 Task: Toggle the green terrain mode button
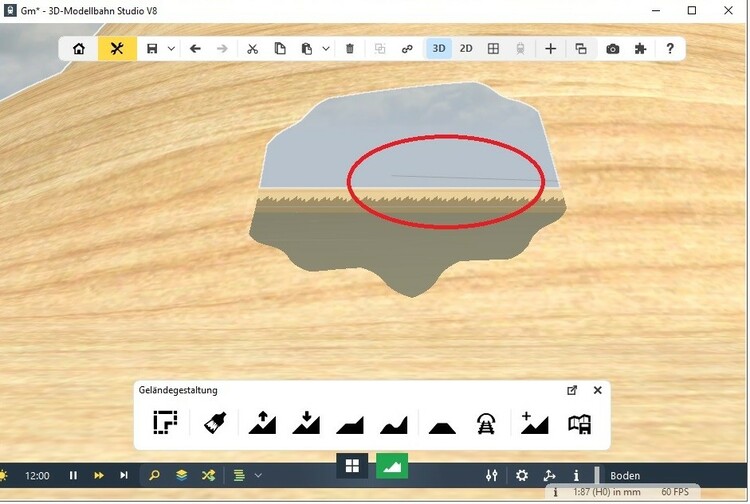pos(392,466)
